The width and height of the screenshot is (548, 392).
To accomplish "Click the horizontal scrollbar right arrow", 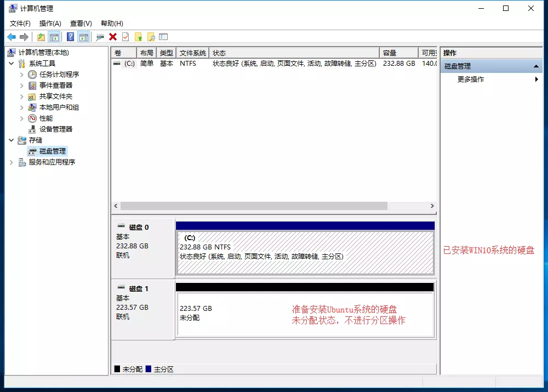I will 432,206.
